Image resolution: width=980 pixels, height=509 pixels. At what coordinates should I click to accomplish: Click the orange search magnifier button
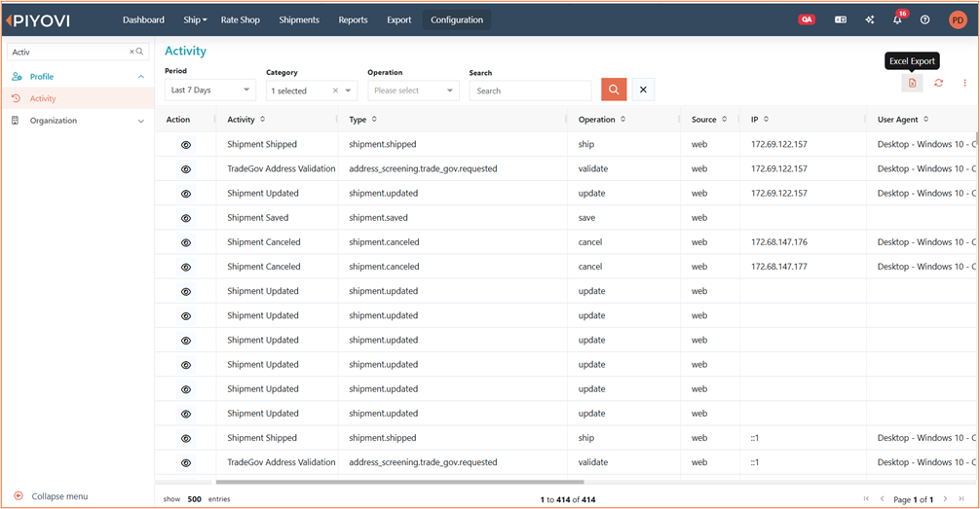(x=614, y=90)
